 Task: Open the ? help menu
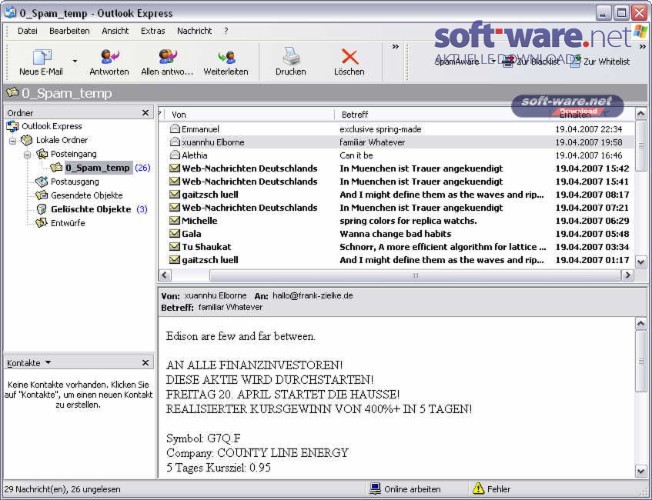(226, 31)
